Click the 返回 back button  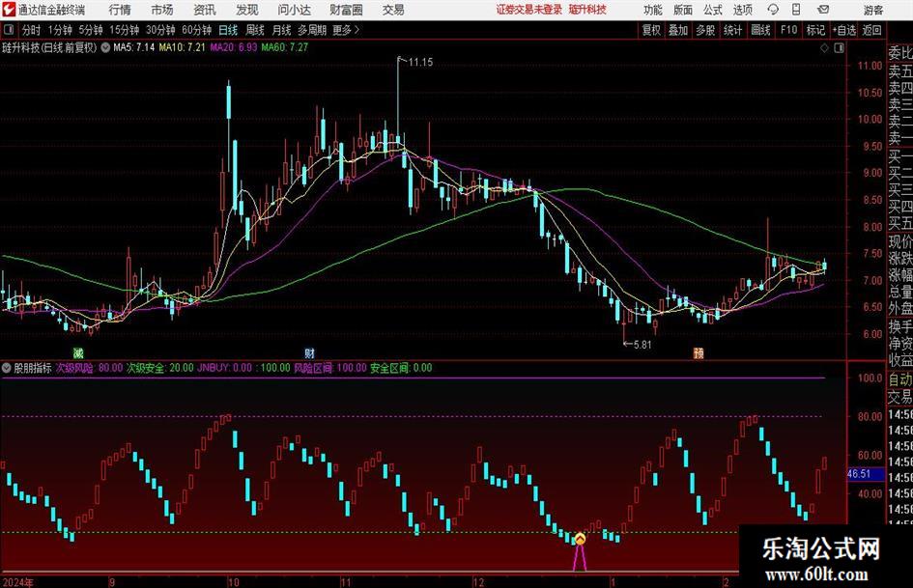pyautogui.click(x=871, y=30)
